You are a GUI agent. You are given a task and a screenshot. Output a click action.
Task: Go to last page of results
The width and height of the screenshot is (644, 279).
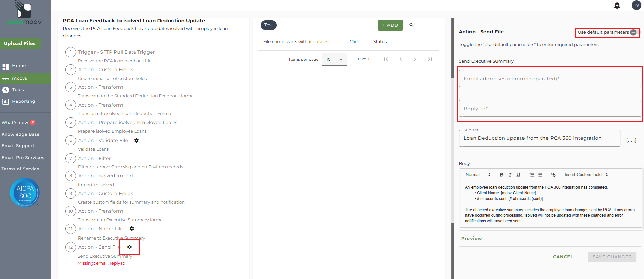[430, 59]
